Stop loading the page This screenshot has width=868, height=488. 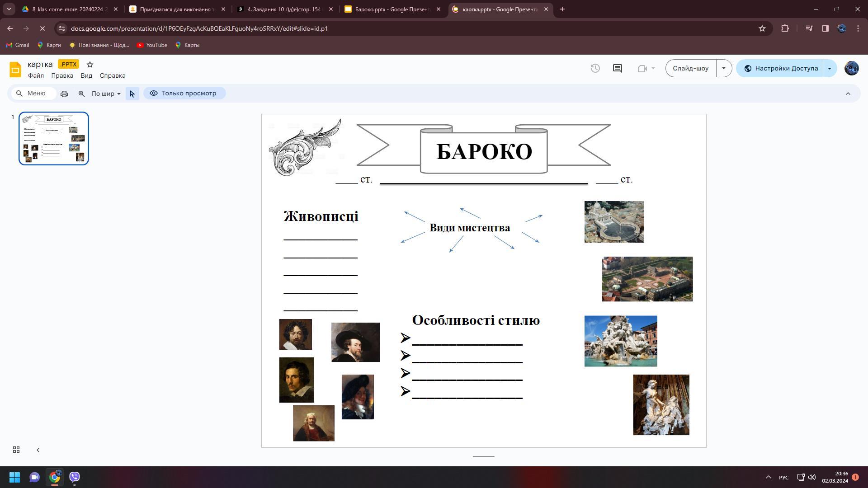(x=42, y=28)
